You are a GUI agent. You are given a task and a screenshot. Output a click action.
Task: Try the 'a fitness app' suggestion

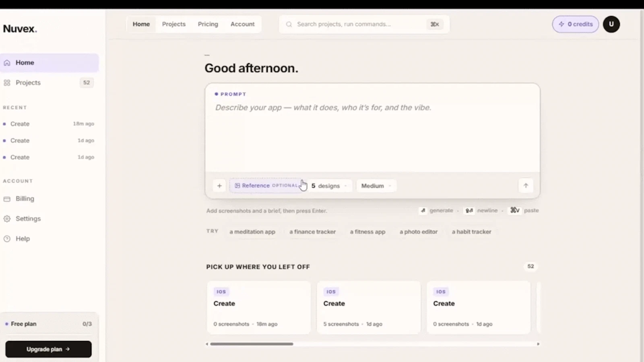click(367, 232)
